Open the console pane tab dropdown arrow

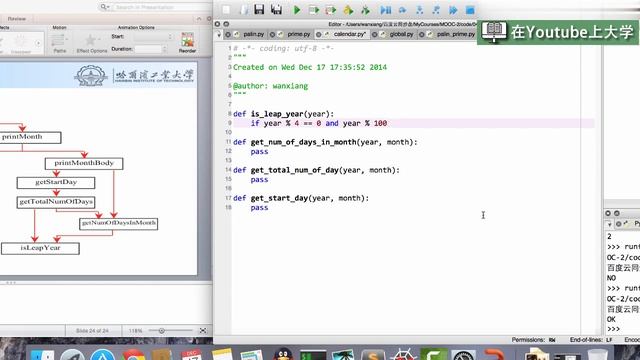609,224
